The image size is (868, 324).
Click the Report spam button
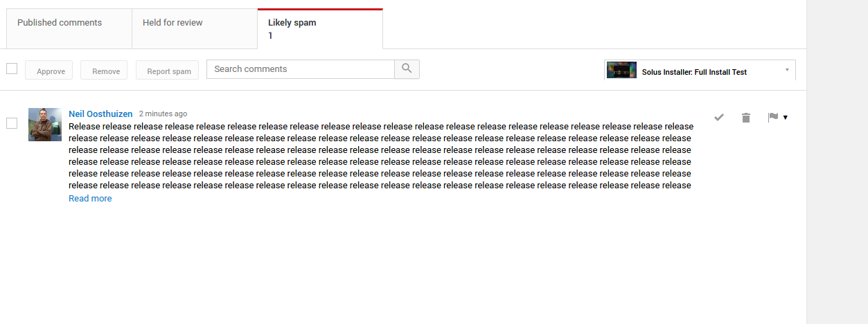click(168, 70)
